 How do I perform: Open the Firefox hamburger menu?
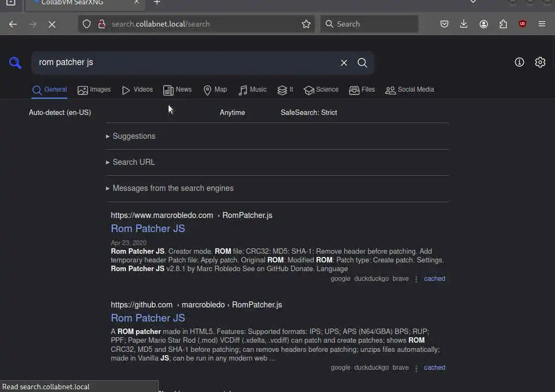tap(542, 24)
